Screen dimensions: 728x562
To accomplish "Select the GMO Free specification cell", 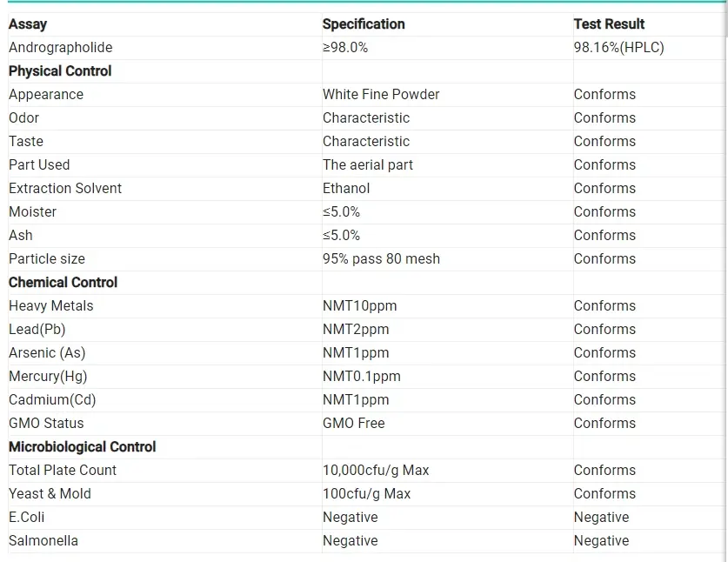I will pyautogui.click(x=353, y=424).
